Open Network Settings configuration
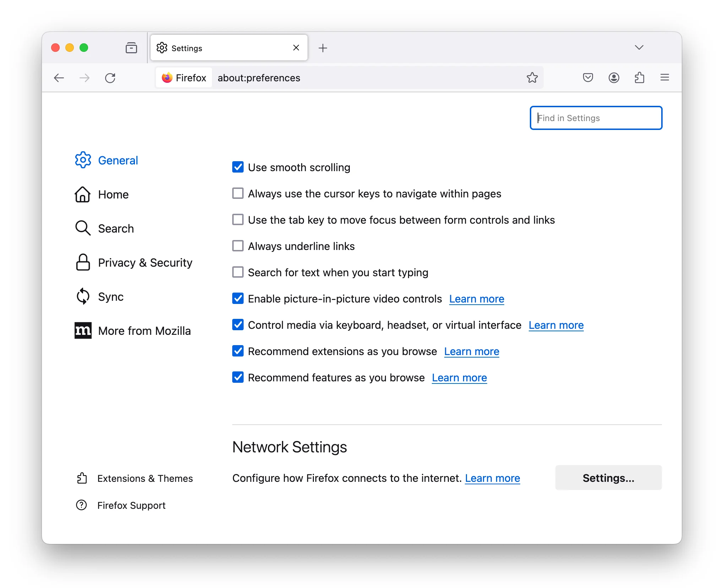 (608, 478)
